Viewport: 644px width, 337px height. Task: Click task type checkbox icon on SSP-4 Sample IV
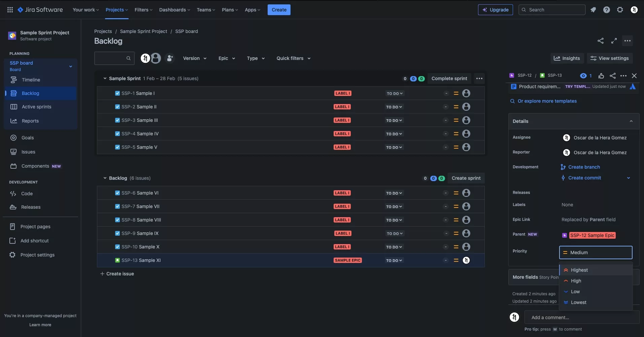[x=117, y=134]
